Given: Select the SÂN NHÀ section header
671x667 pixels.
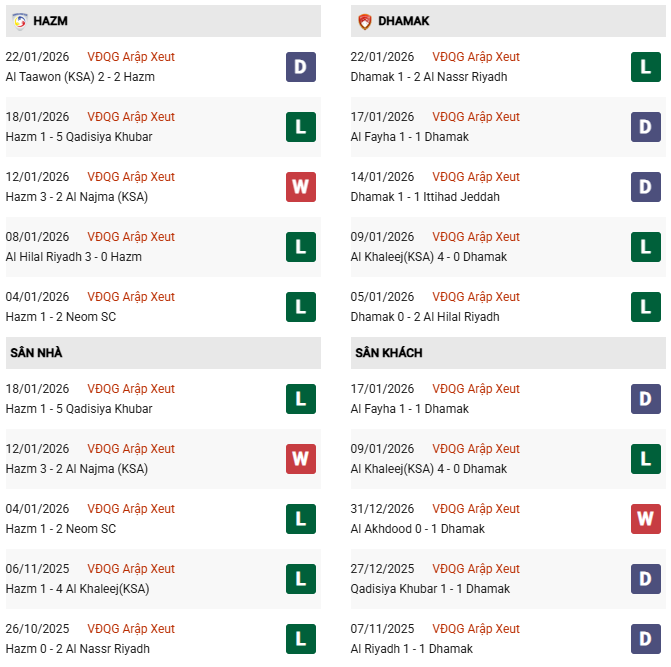Looking at the screenshot, I should 37,353.
